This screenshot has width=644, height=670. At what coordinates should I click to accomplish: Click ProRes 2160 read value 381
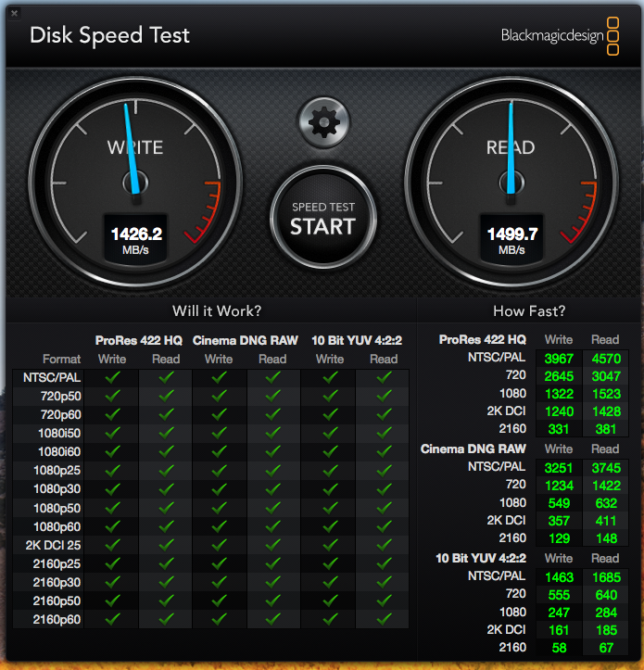point(606,429)
